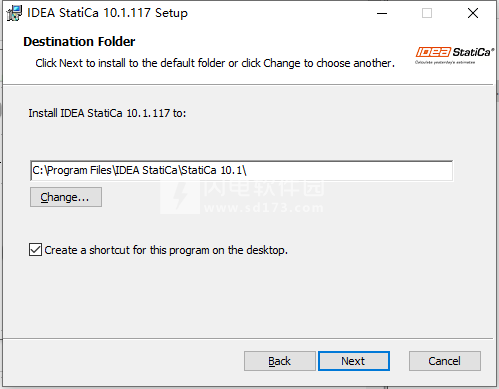Click the 'IDEA StatiCa 10.1.117 Setup' title text
This screenshot has width=499, height=389.
pos(107,13)
